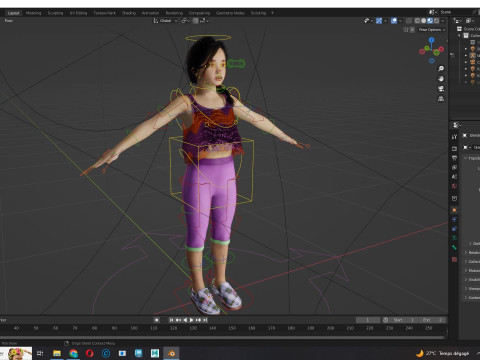Open Blender from the Windows taskbar
This screenshot has height=360, width=480.
(x=171, y=353)
